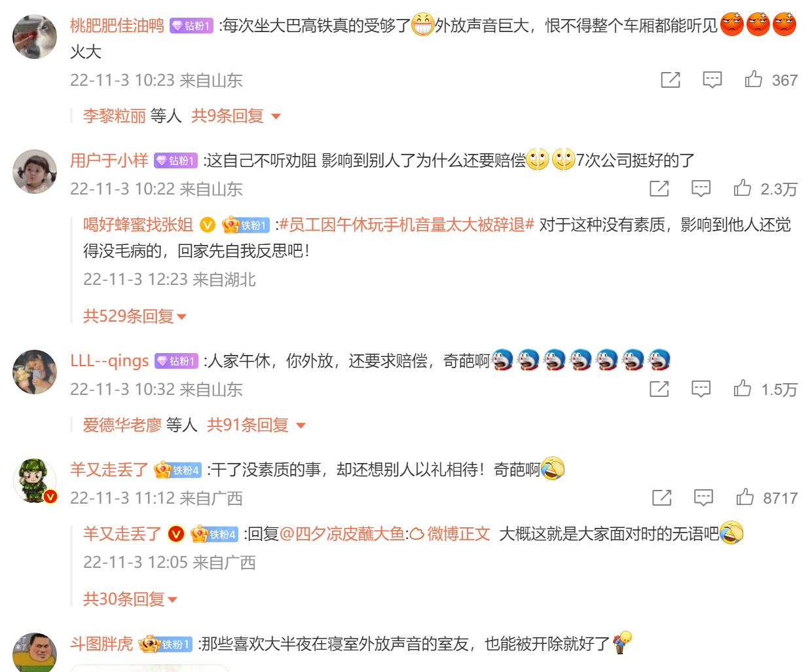Share 桃肥肥佳油鸭's comment via forward icon

point(671,80)
